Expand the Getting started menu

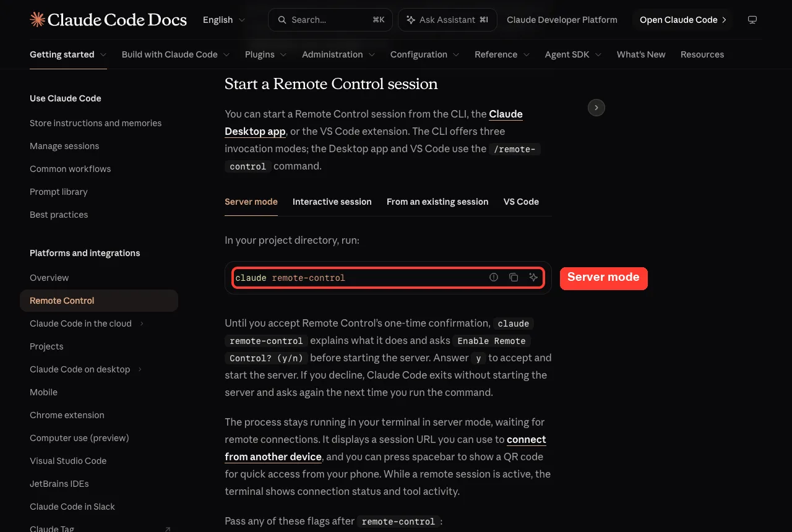[x=68, y=54]
